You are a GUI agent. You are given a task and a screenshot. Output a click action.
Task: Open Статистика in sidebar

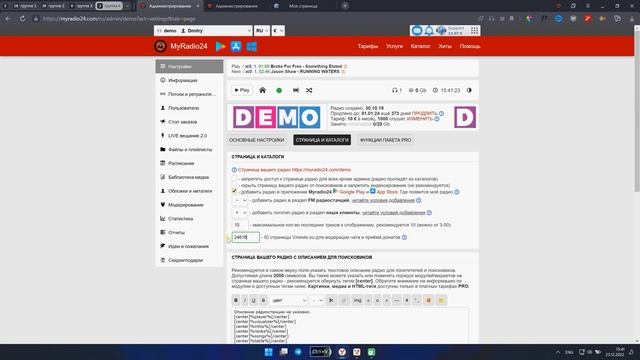(189, 219)
